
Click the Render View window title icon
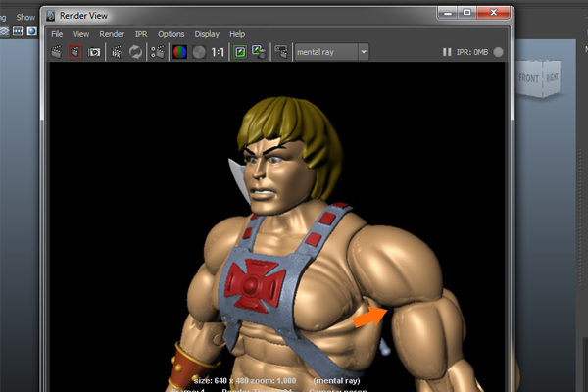51,16
